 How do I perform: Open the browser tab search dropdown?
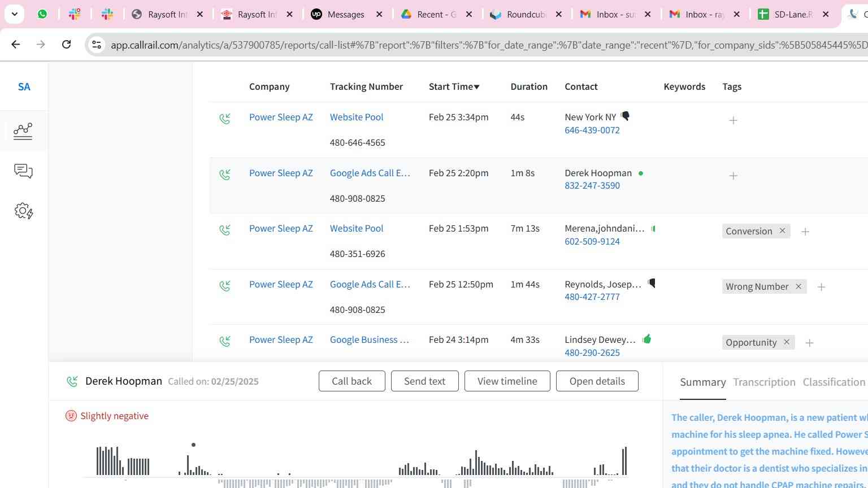click(x=14, y=14)
